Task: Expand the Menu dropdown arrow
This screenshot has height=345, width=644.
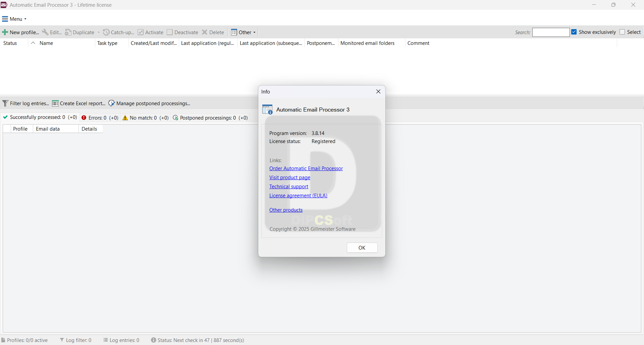Action: [x=25, y=19]
